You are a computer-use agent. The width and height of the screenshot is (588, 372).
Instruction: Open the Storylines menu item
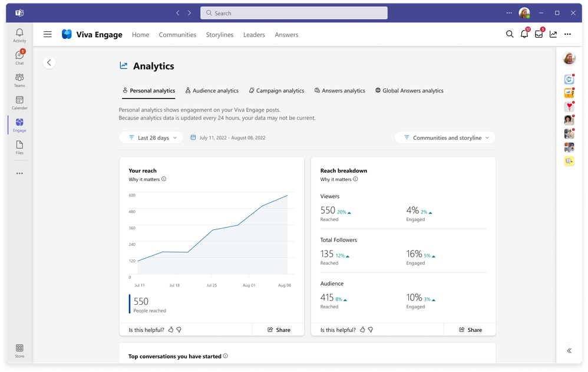220,35
